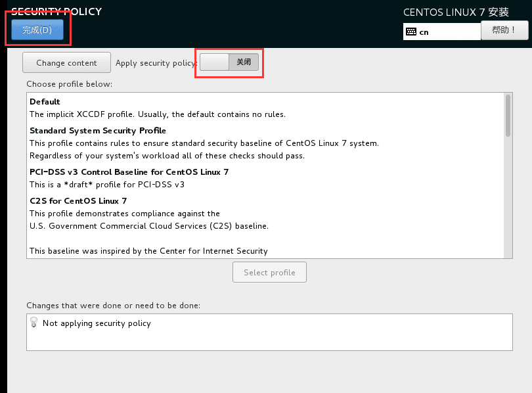Click the implicit XCCDF profile description

158,114
